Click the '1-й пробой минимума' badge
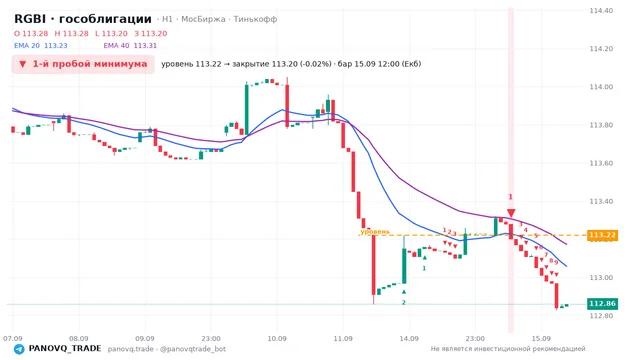Image resolution: width=640 pixels, height=360 pixels. click(x=83, y=64)
